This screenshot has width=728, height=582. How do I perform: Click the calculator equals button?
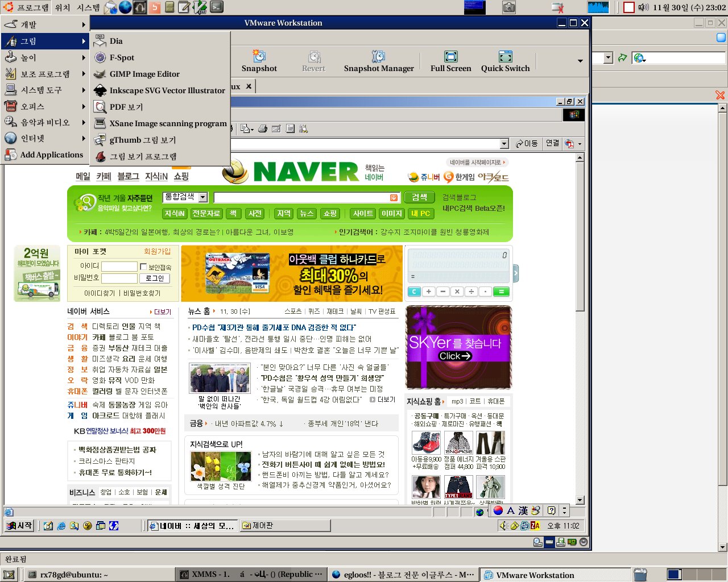click(501, 292)
